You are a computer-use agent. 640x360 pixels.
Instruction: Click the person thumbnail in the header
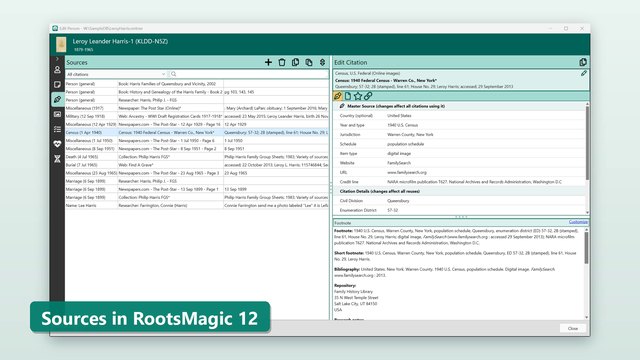61,44
